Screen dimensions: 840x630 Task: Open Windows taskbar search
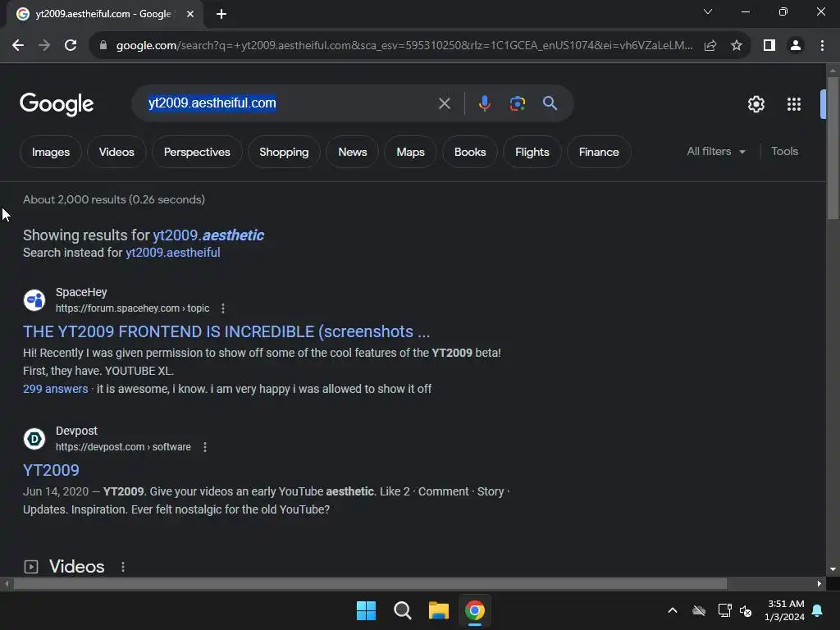tap(402, 610)
